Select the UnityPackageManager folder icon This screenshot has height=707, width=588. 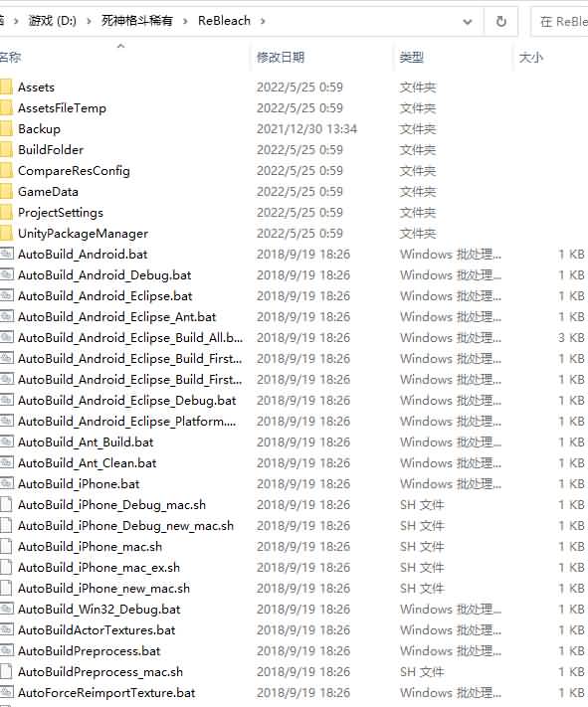pyautogui.click(x=5, y=233)
